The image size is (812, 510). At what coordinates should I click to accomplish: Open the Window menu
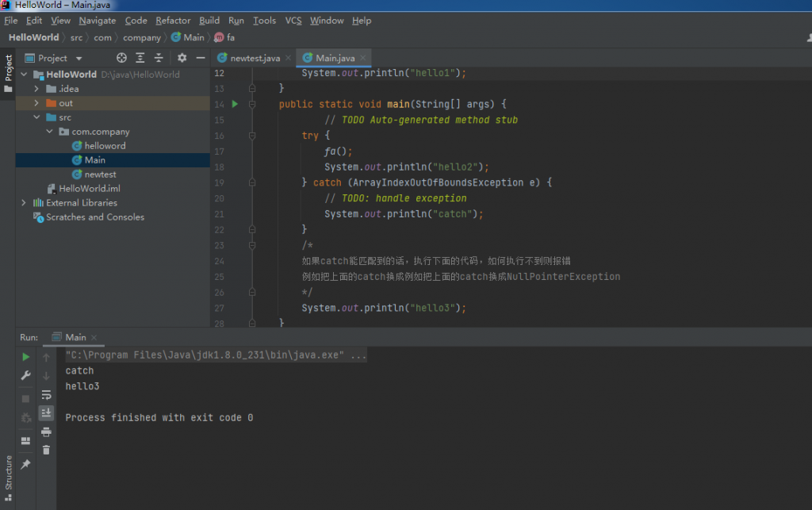pyautogui.click(x=327, y=21)
